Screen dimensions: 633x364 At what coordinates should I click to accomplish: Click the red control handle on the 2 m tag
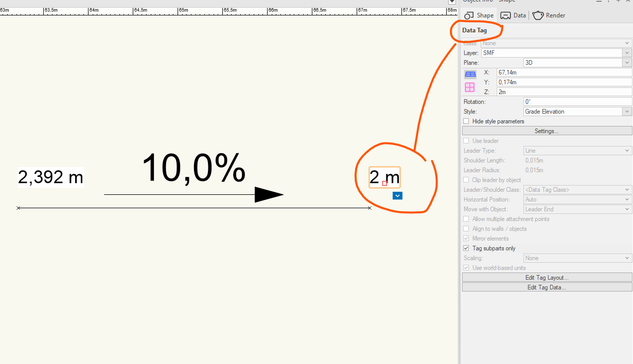384,183
